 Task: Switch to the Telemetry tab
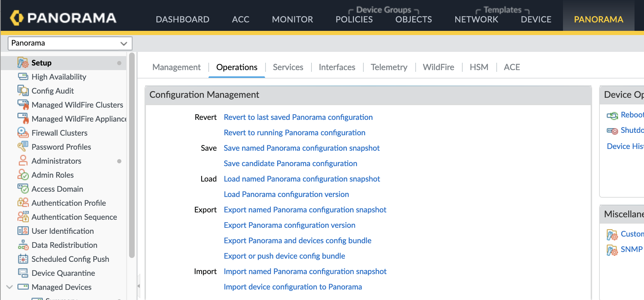[389, 67]
